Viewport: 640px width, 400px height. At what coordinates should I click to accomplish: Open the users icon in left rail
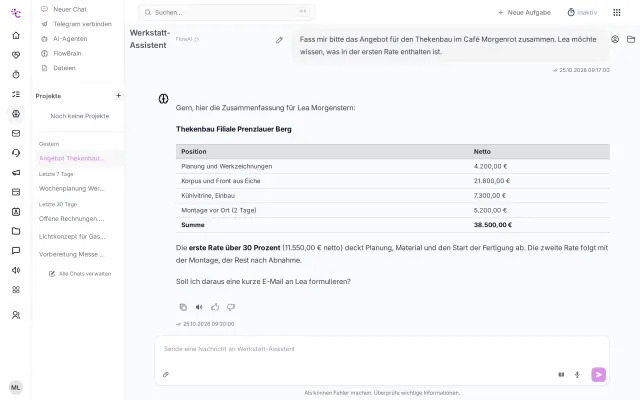16,315
